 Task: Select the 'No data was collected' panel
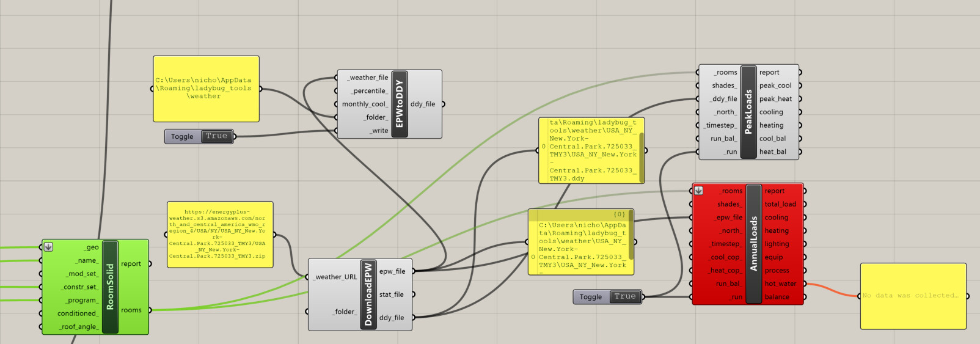click(913, 296)
